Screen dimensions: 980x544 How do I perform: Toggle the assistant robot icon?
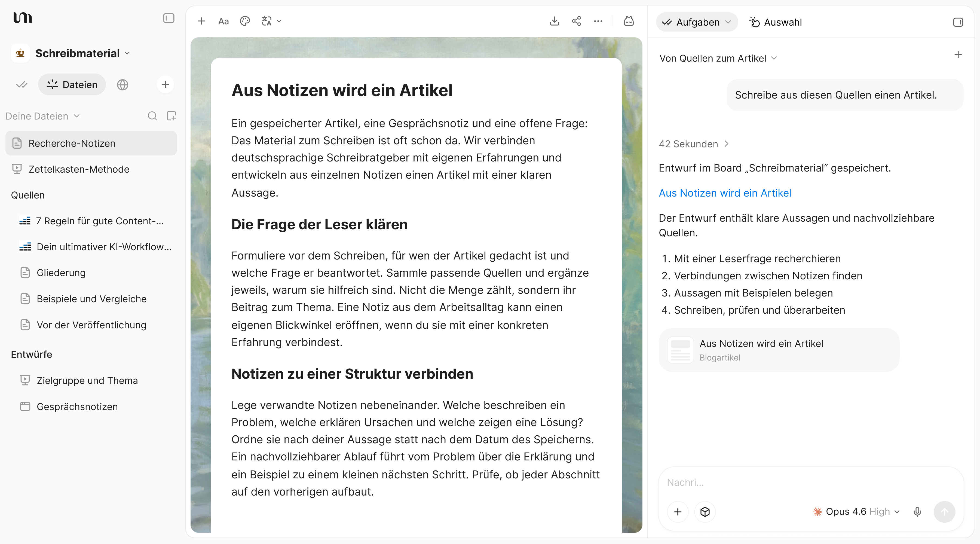(x=629, y=21)
